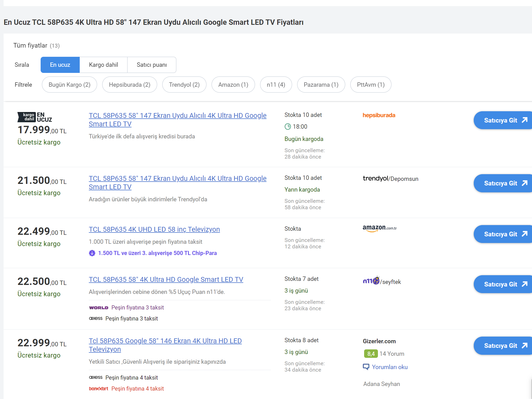The width and height of the screenshot is (532, 399).
Task: Go to seller for 21.500 TL offer
Action: click(x=503, y=183)
